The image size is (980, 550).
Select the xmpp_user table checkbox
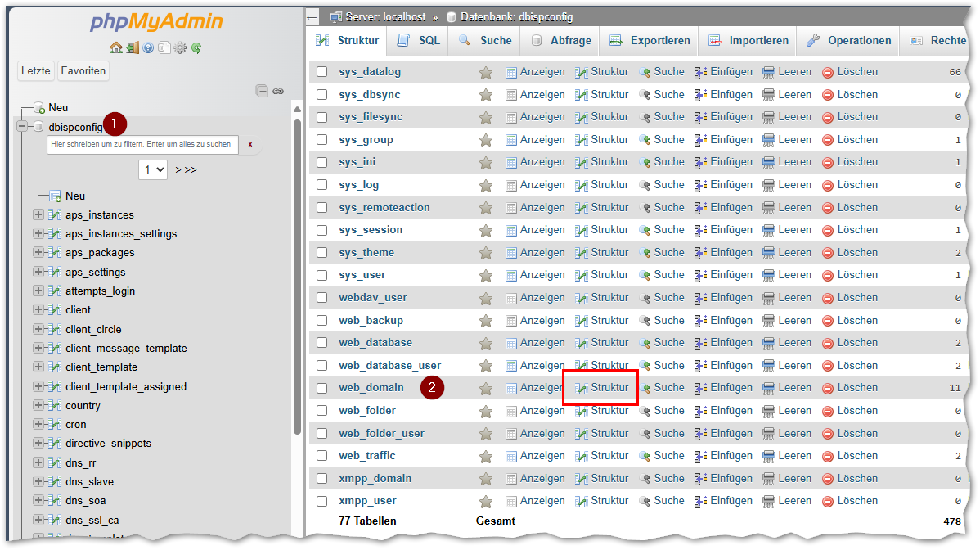(322, 501)
